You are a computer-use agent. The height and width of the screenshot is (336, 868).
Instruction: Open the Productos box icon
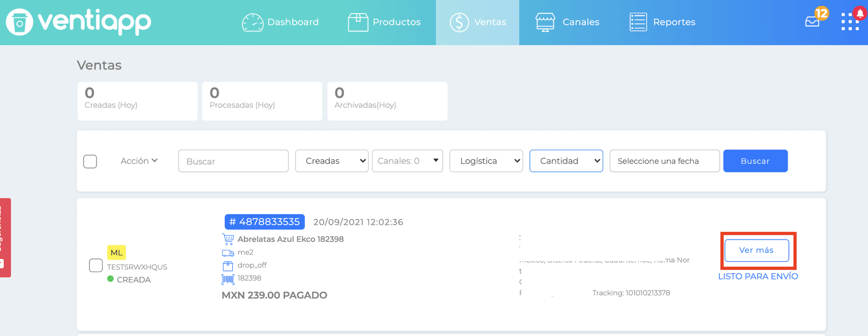358,22
